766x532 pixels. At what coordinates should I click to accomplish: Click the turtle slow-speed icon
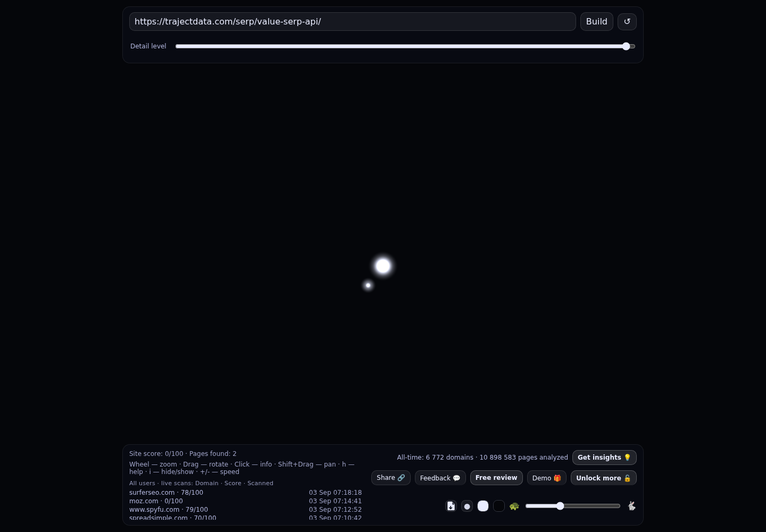514,506
